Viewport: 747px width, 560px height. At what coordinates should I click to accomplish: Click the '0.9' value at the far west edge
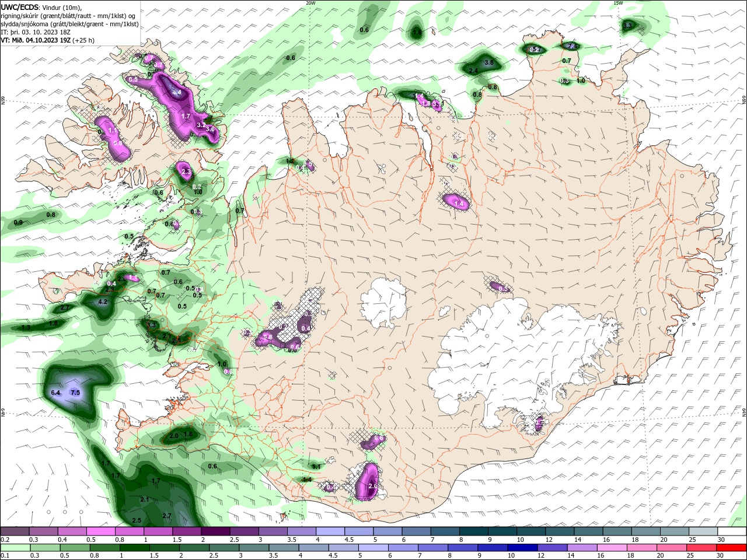(x=18, y=222)
